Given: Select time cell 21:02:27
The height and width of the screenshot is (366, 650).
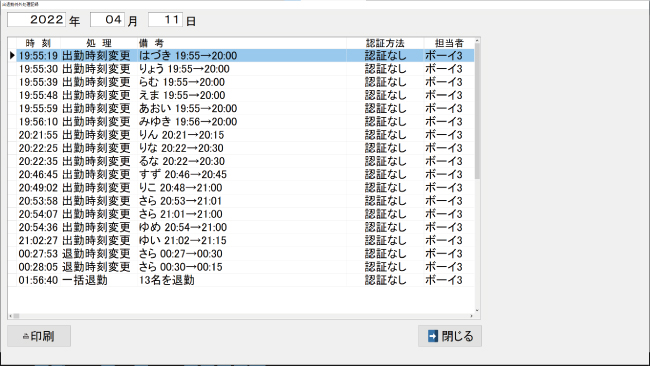Looking at the screenshot, I should (38, 241).
